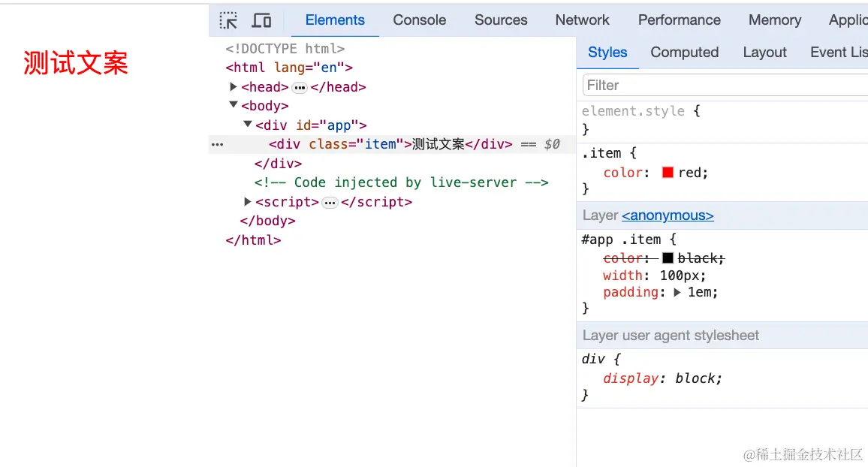The image size is (868, 467).
Task: Edit the red color value text
Action: [x=690, y=173]
